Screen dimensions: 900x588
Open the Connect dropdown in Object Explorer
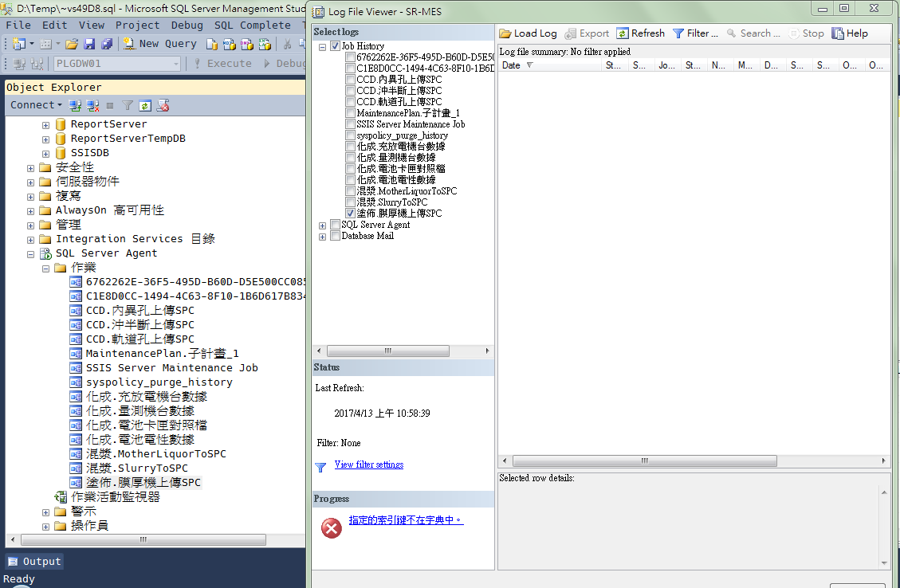36,105
